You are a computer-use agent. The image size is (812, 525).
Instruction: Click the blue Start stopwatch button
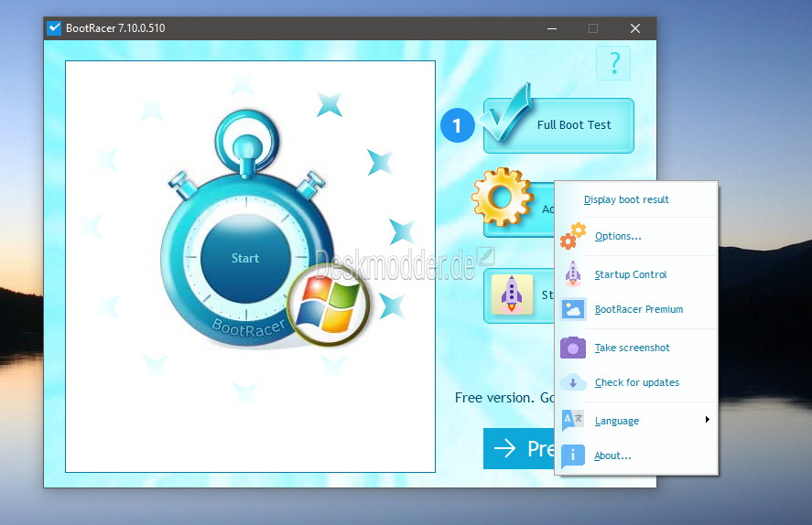pos(245,258)
